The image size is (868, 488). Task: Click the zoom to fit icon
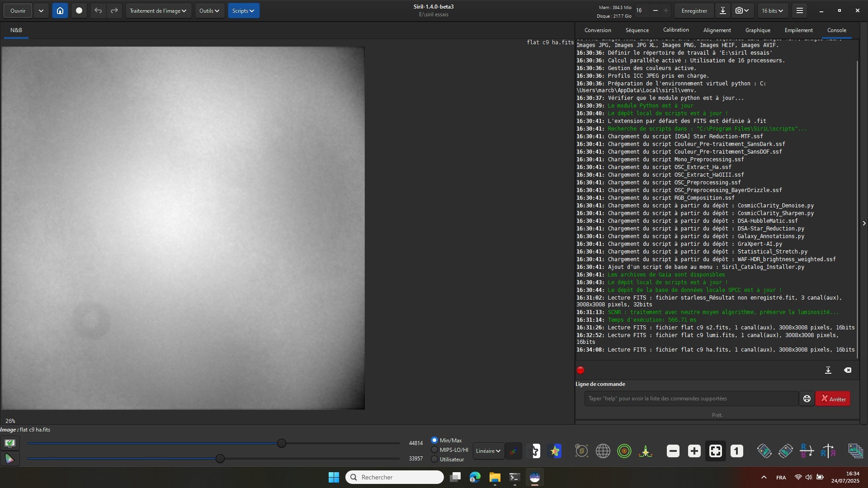pyautogui.click(x=716, y=451)
